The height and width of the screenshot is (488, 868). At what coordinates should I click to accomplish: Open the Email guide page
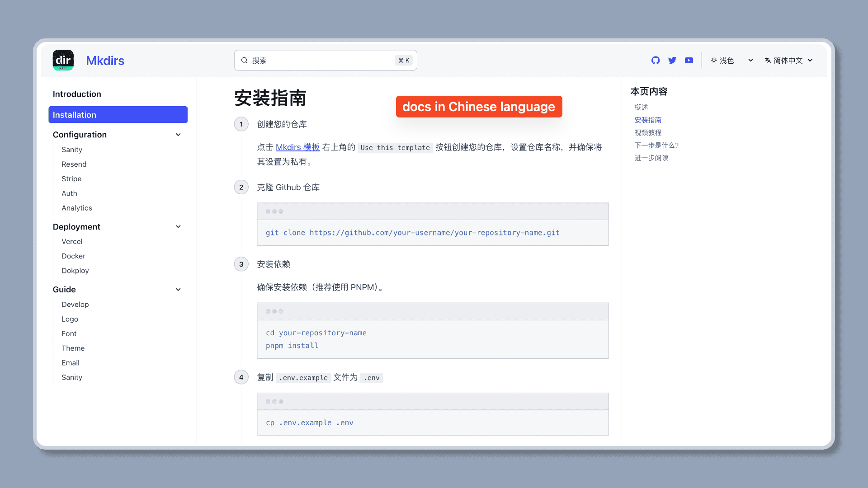click(x=70, y=363)
